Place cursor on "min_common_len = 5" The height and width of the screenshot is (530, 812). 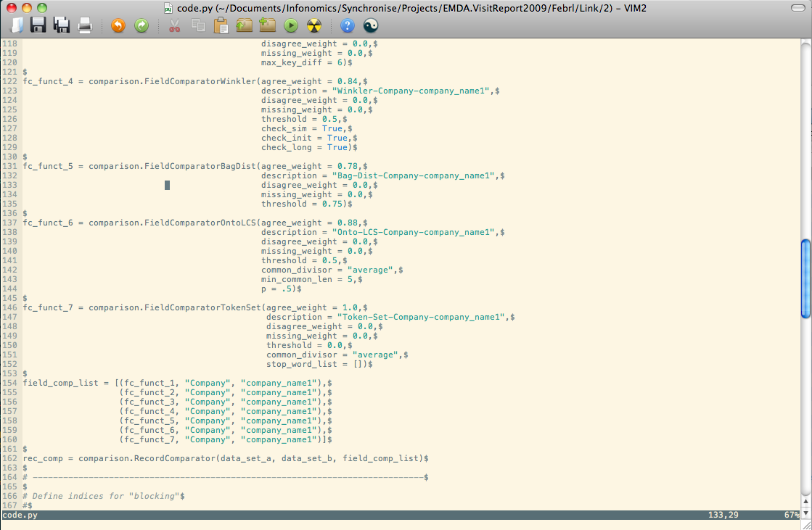pyautogui.click(x=309, y=279)
